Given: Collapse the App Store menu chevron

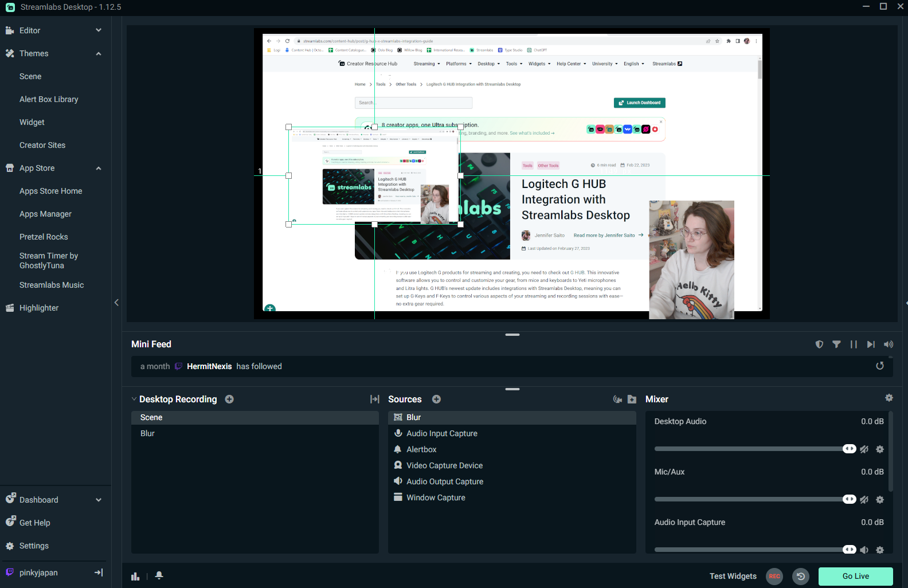Looking at the screenshot, I should (99, 168).
